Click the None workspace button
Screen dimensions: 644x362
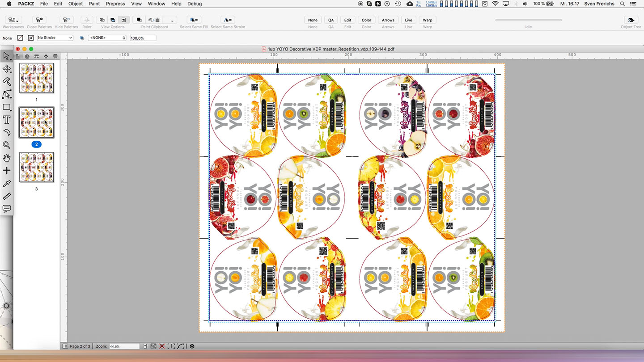(313, 20)
